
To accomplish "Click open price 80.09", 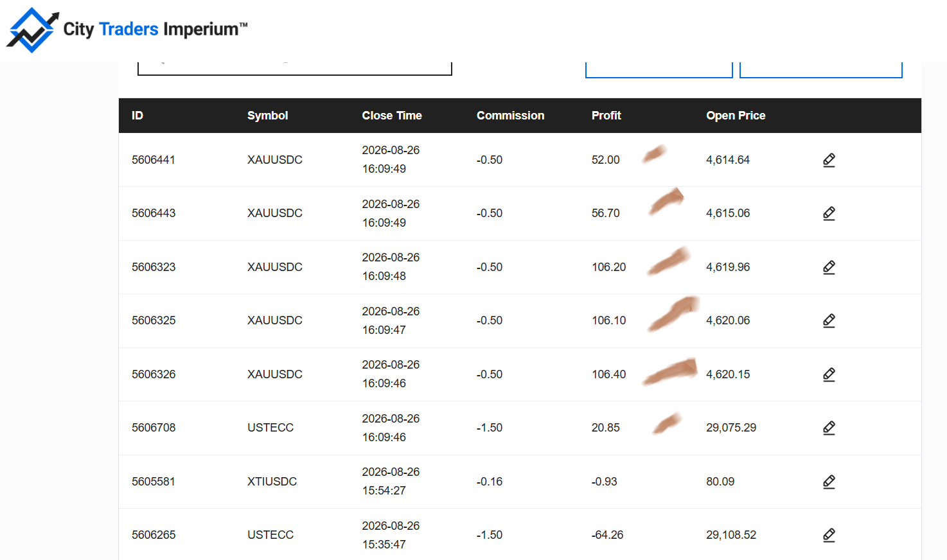I will coord(720,482).
